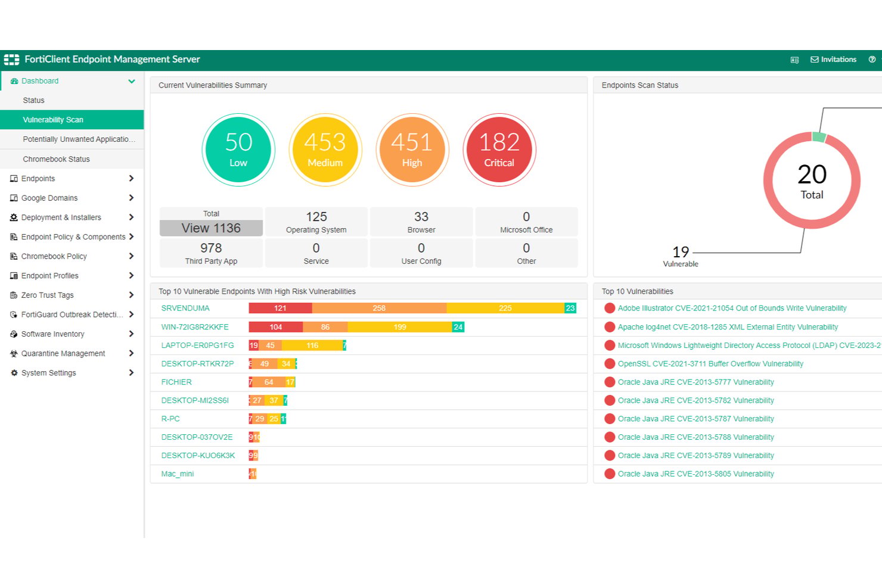882x588 pixels.
Task: Open the Mac_mini endpoint link
Action: pyautogui.click(x=178, y=474)
